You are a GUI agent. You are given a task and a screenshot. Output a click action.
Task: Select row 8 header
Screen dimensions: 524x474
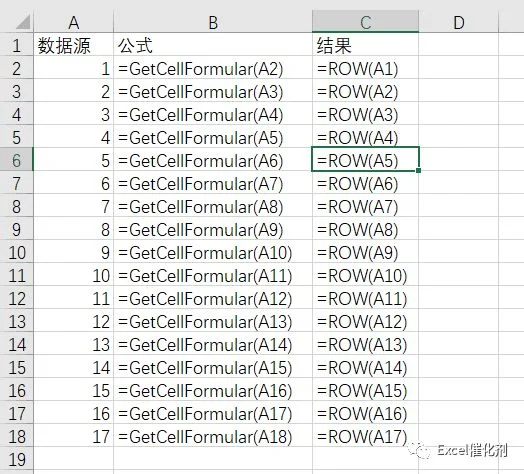tap(17, 206)
